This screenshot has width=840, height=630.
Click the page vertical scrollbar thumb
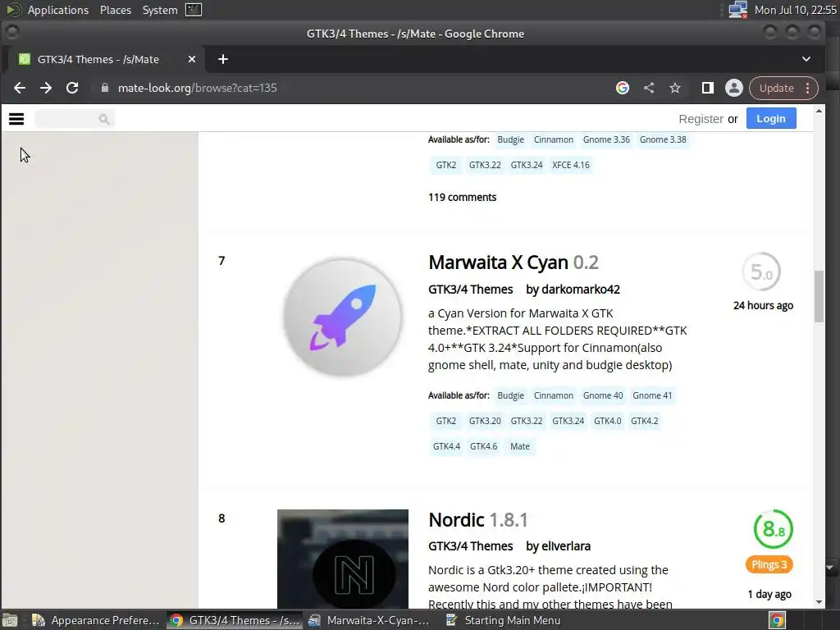[819, 296]
